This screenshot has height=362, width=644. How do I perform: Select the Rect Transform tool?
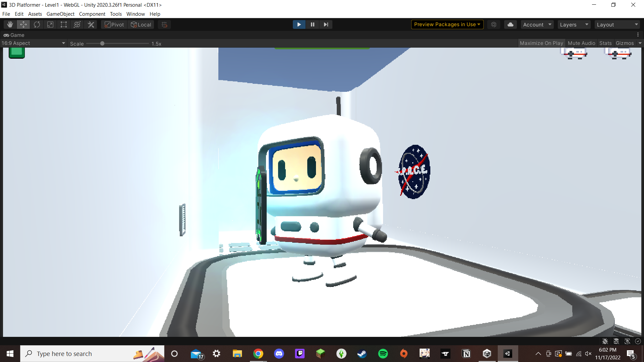[64, 24]
